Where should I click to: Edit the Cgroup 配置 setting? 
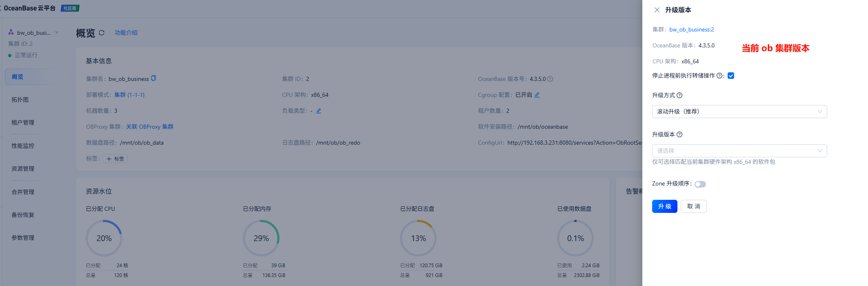(x=537, y=95)
